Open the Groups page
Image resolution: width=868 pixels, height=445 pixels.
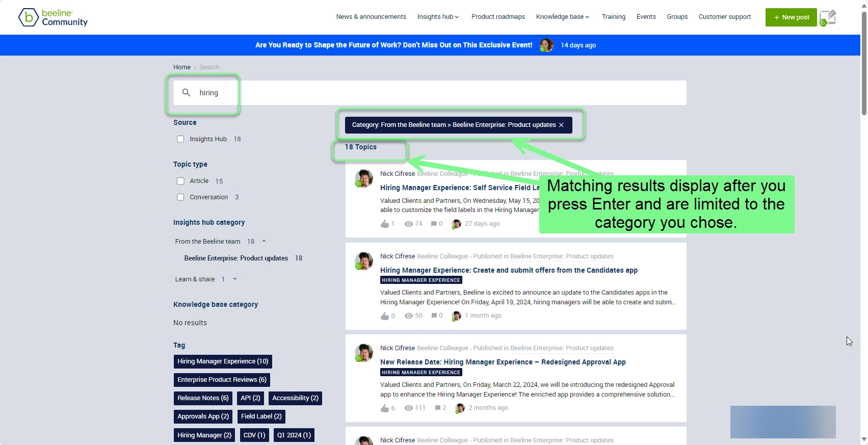point(677,17)
